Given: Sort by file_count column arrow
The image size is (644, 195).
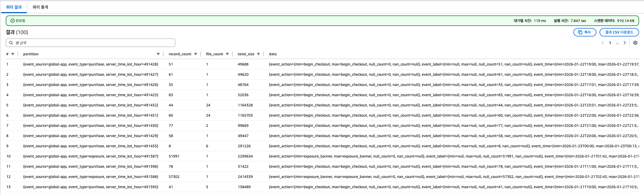Looking at the screenshot, I should pos(227,54).
